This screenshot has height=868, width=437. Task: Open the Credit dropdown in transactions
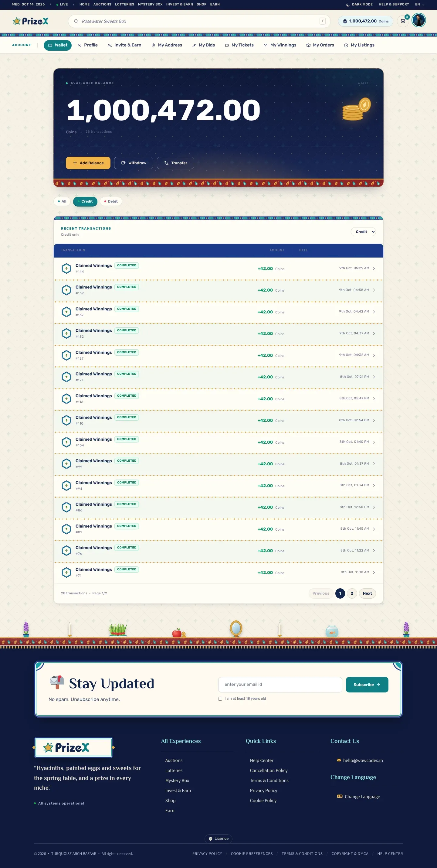click(363, 232)
